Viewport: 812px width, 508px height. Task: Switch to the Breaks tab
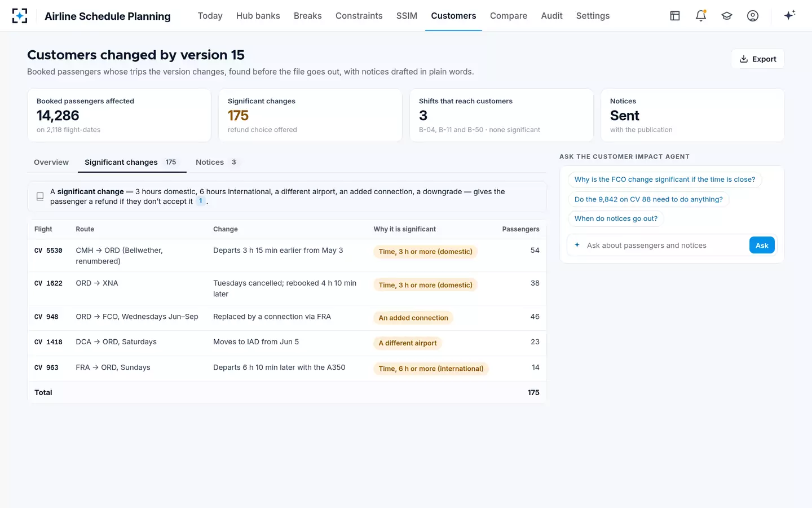(307, 16)
